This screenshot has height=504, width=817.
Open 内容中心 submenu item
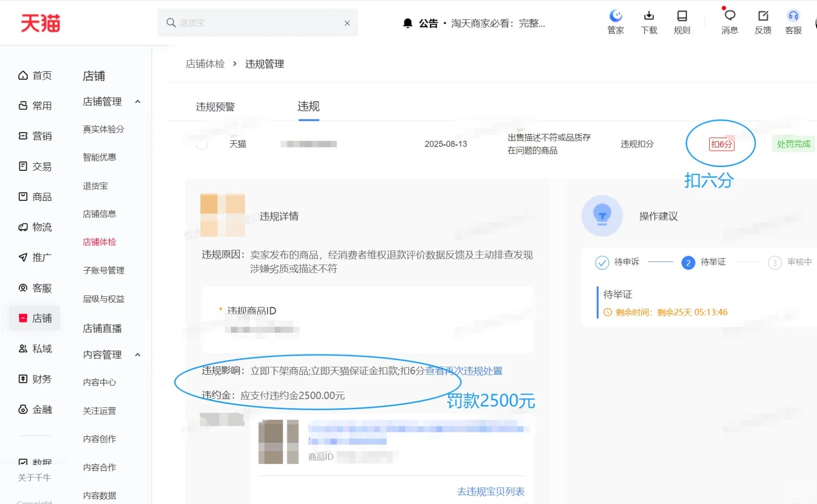pyautogui.click(x=99, y=383)
